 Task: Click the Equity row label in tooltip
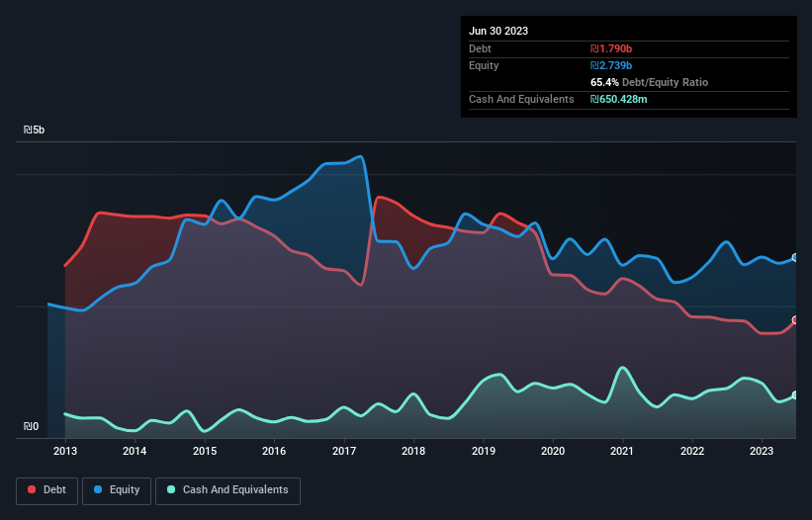point(484,65)
